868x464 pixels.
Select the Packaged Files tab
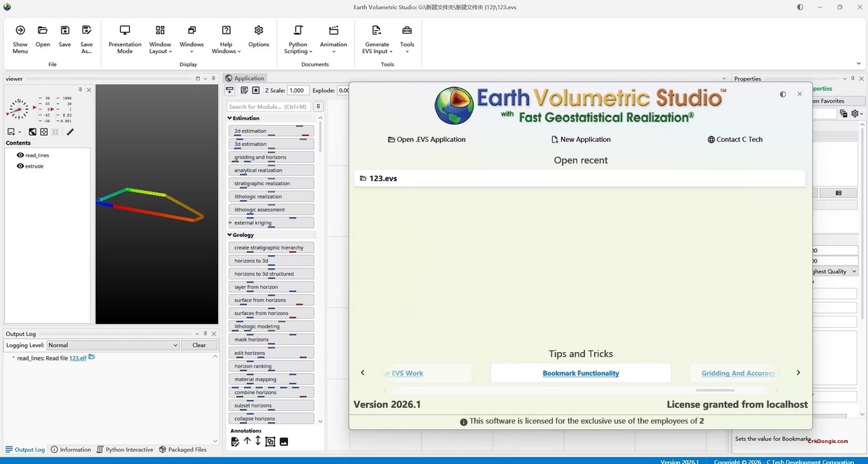185,449
